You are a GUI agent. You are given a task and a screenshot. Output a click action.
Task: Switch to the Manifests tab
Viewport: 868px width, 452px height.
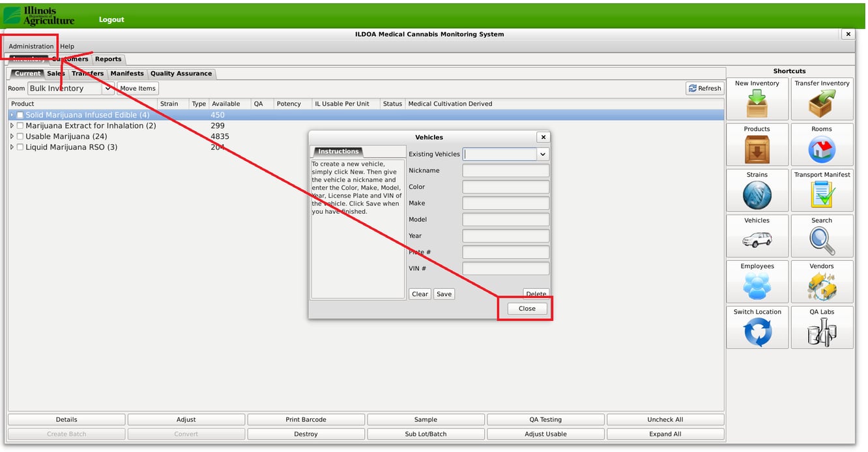pyautogui.click(x=127, y=73)
